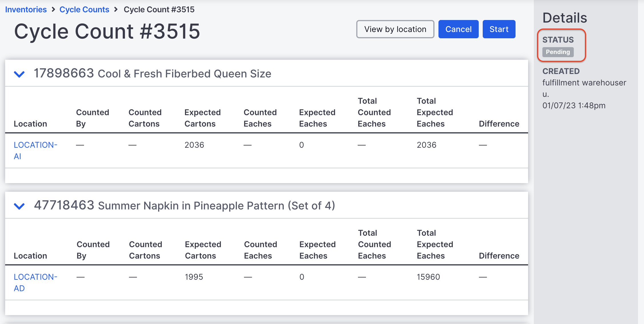Select the Expected Cartons column header
Viewport: 644px width, 324px height.
tap(203, 118)
